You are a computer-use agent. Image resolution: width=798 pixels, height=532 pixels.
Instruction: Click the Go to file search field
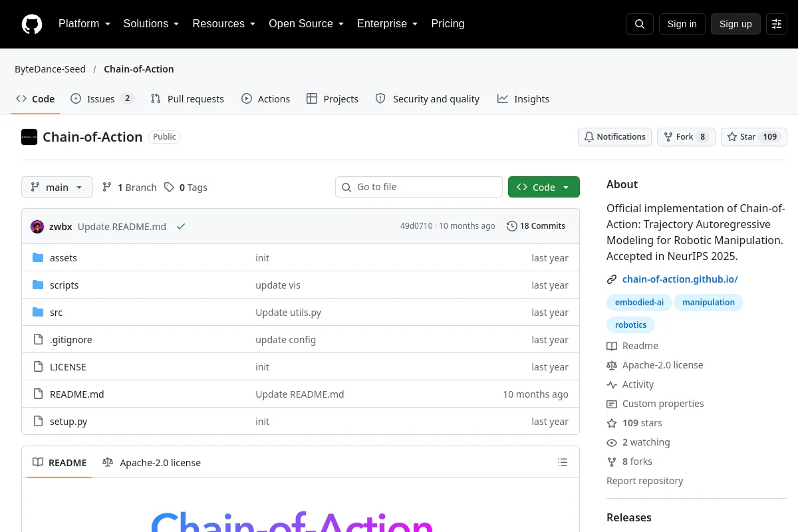click(x=419, y=187)
